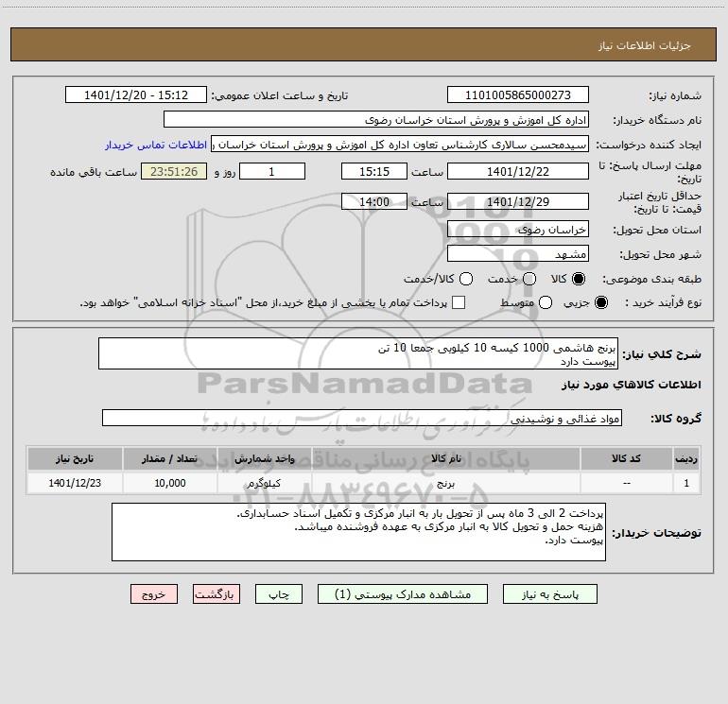Choose جزیی purchase process type
728x704 pixels.
(600, 302)
